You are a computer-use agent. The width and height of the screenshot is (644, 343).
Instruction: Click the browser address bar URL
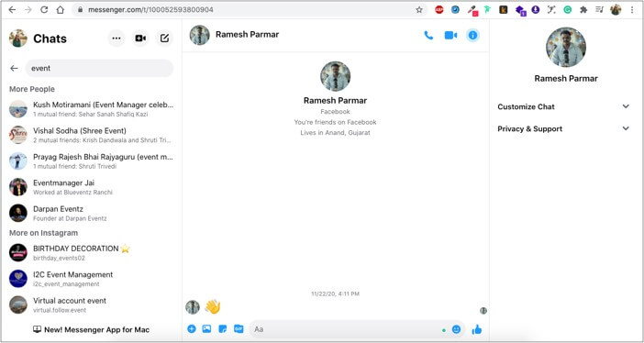[x=150, y=9]
